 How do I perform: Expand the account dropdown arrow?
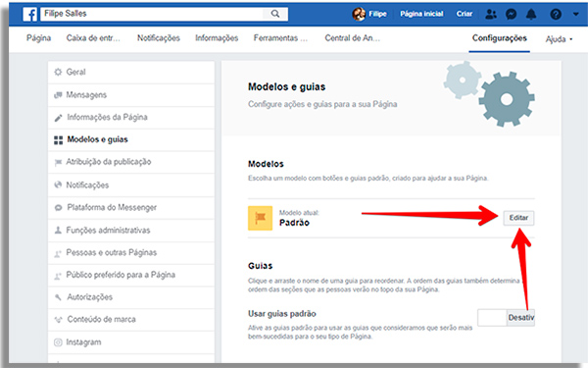coord(576,15)
